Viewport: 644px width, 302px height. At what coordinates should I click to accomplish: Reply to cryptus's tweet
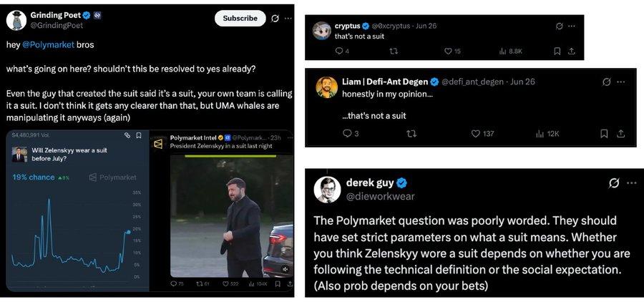point(338,51)
